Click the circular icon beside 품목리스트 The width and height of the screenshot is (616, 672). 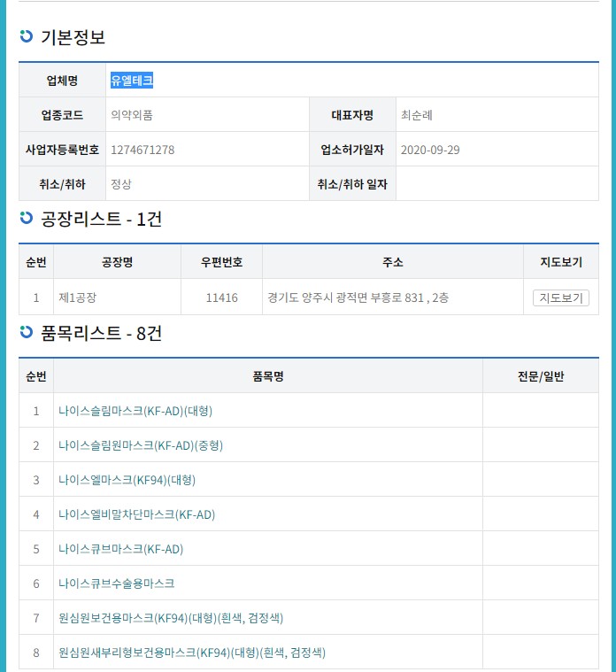[x=27, y=332]
